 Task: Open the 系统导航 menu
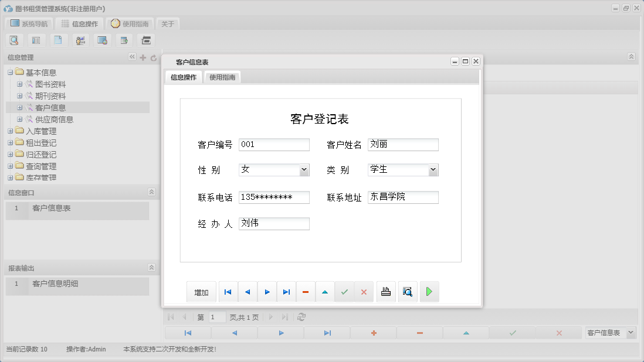(x=28, y=23)
